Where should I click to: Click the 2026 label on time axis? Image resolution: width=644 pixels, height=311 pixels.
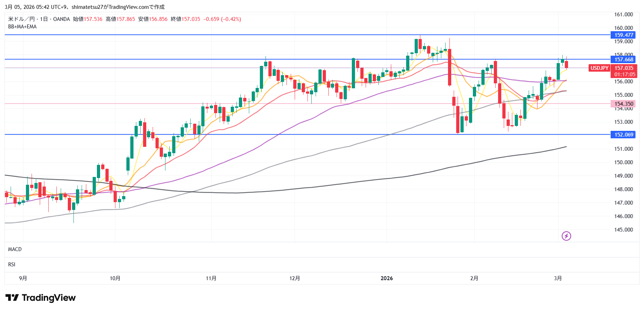coord(387,278)
